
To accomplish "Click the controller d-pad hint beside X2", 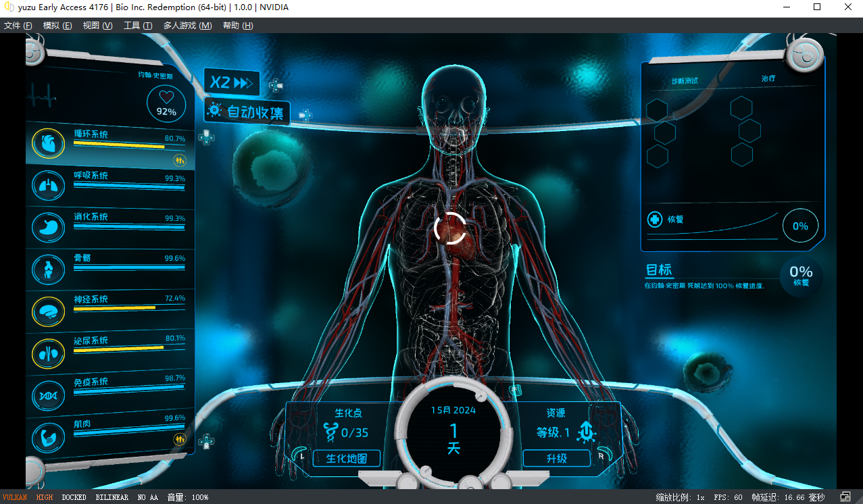I will 276,86.
